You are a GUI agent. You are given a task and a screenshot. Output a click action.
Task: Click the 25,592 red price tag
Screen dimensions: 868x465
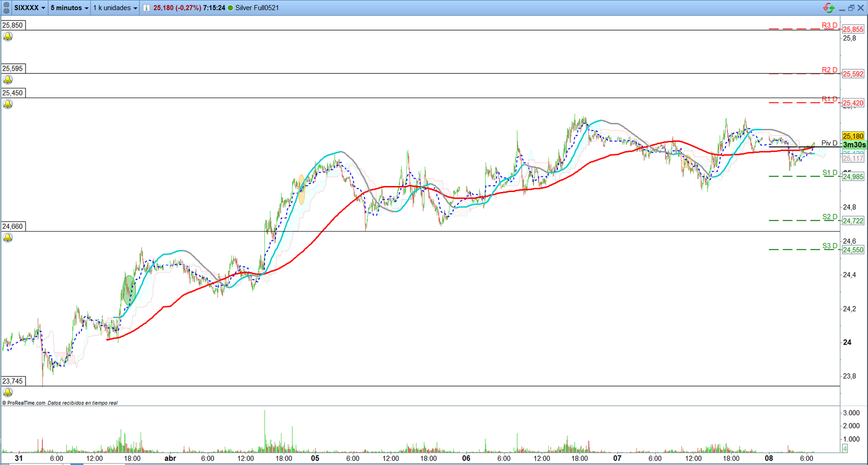coord(853,74)
